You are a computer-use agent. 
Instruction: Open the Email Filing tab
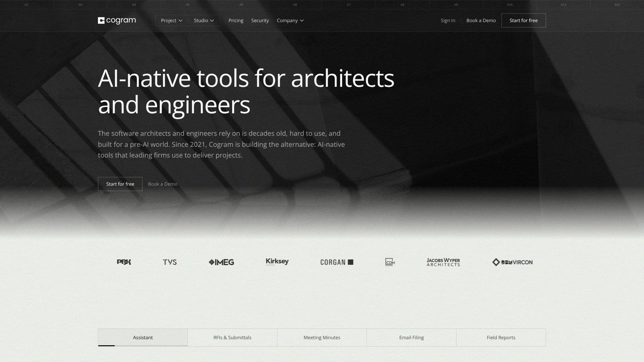click(412, 338)
